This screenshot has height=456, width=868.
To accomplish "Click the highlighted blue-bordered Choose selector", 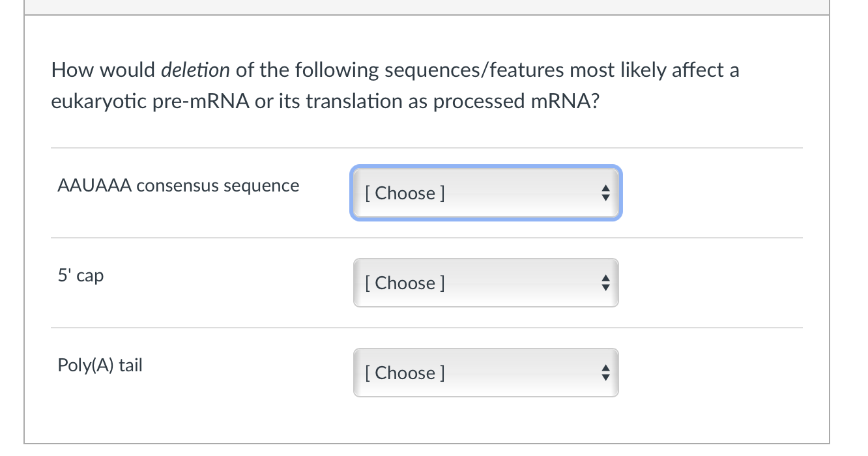I will click(485, 193).
